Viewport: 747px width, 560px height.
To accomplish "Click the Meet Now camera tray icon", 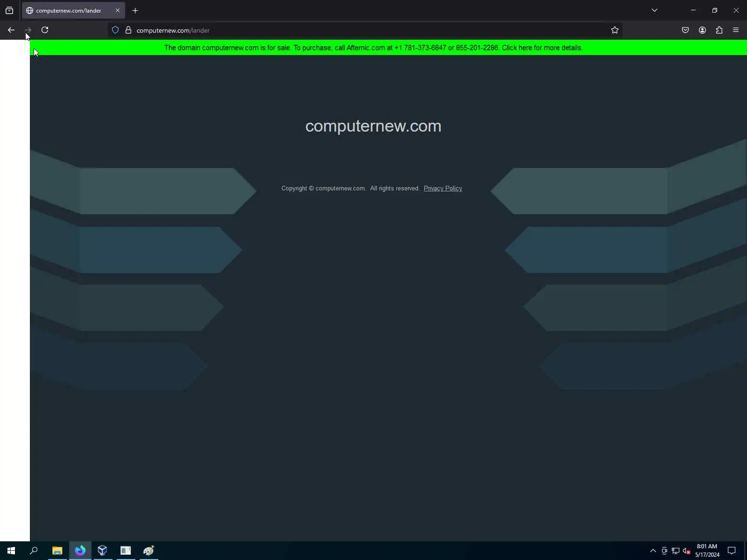I will (664, 551).
